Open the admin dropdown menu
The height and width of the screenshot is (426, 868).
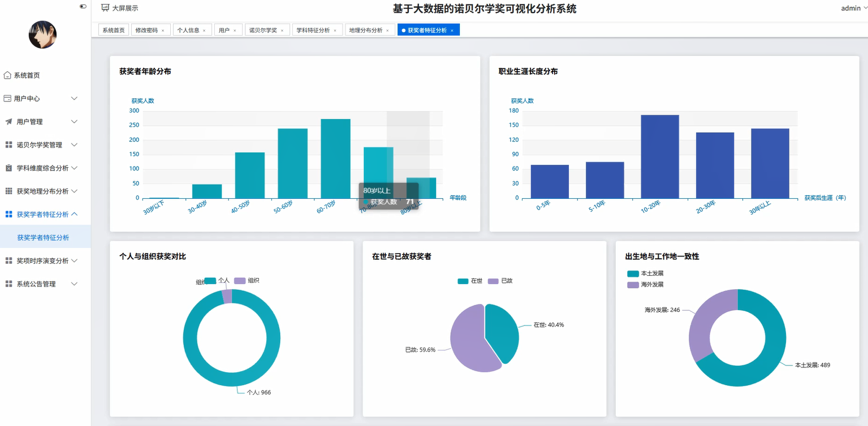854,8
